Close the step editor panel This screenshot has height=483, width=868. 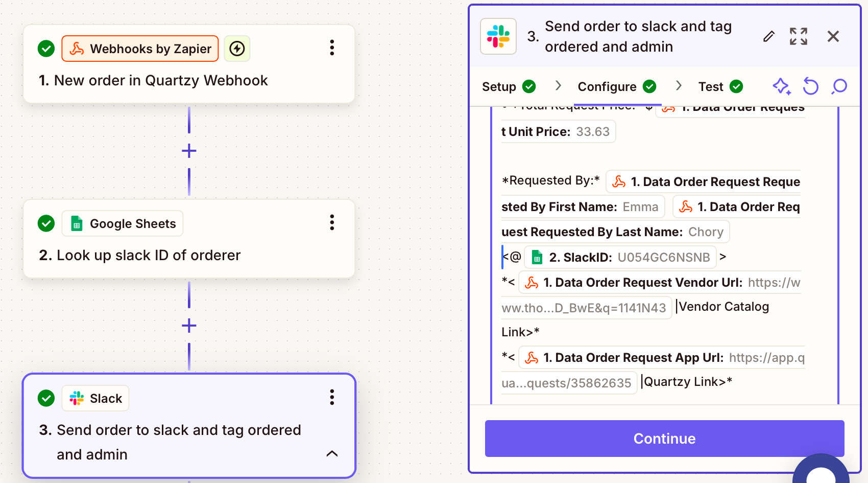[x=833, y=36]
